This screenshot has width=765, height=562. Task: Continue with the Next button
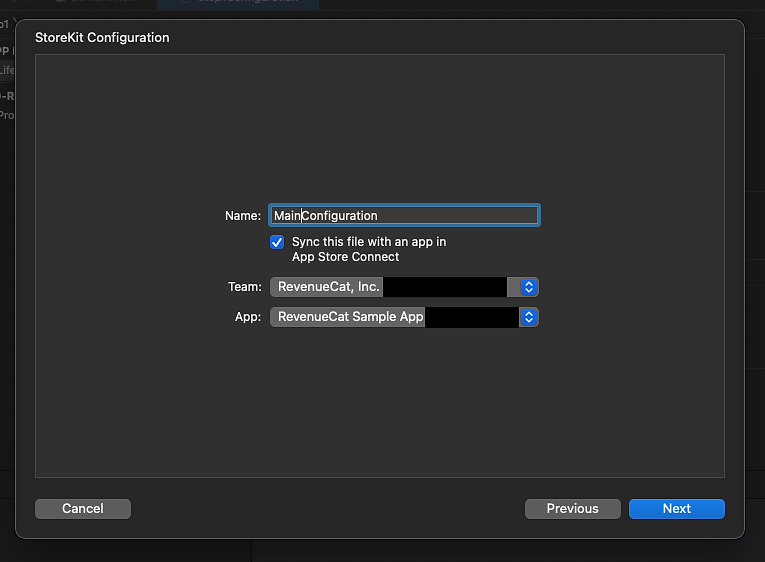coord(677,508)
